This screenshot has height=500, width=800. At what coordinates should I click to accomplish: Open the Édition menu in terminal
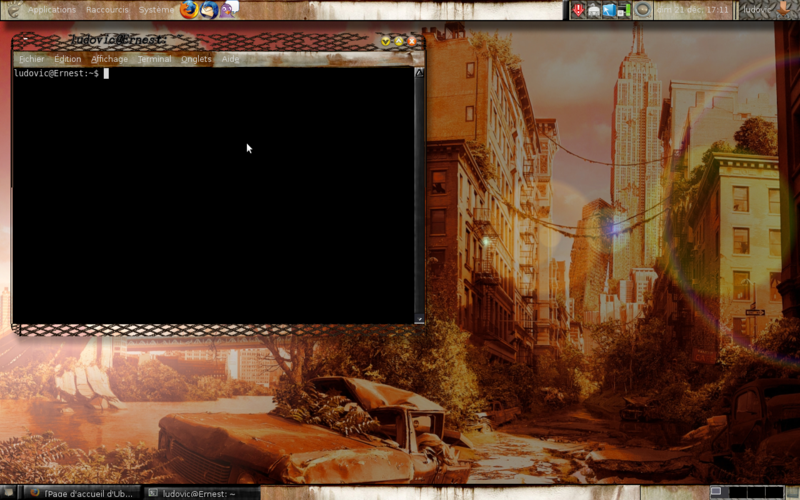(x=68, y=59)
